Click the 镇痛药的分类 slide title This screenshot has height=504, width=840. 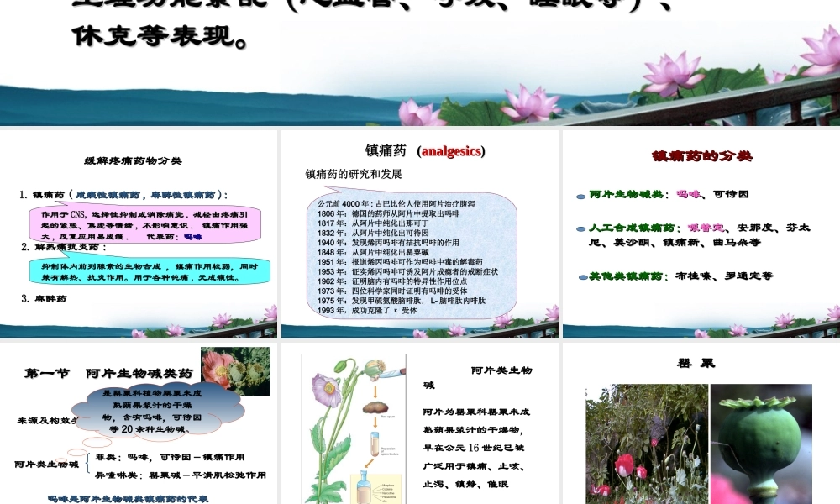tap(701, 154)
